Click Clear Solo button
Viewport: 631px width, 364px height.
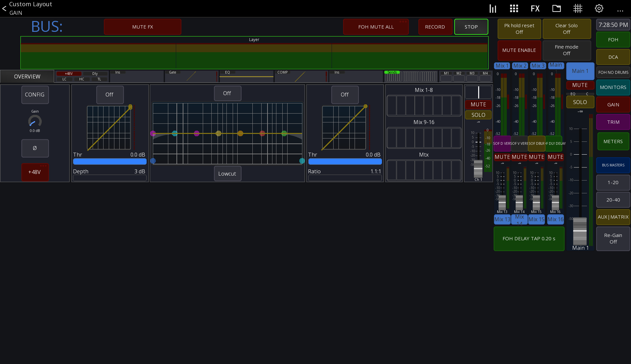point(567,29)
